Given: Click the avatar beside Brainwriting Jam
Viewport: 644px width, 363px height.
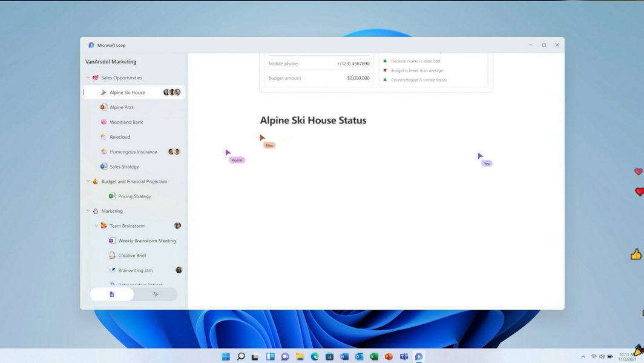Looking at the screenshot, I should (179, 270).
